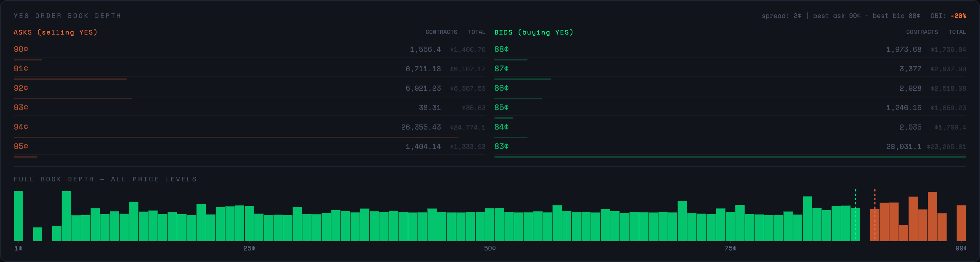Viewport: 980px width, 262px height.
Task: Click the 50¢ axis label
Action: (490, 248)
